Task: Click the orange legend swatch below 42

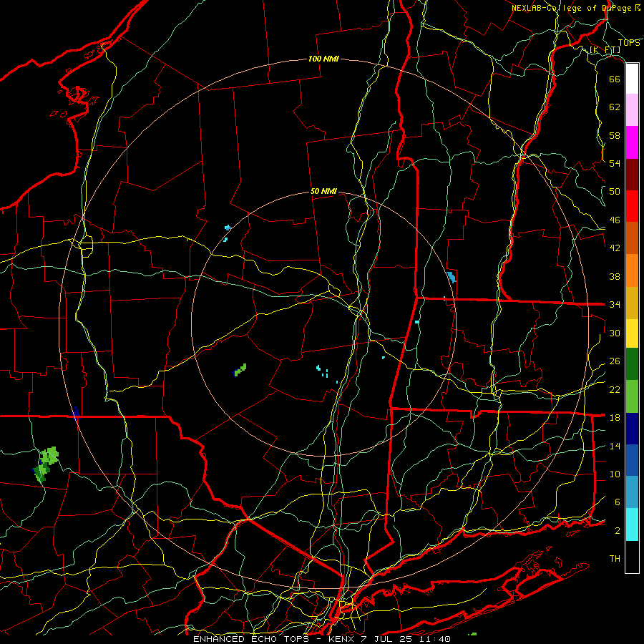Action: tap(632, 270)
